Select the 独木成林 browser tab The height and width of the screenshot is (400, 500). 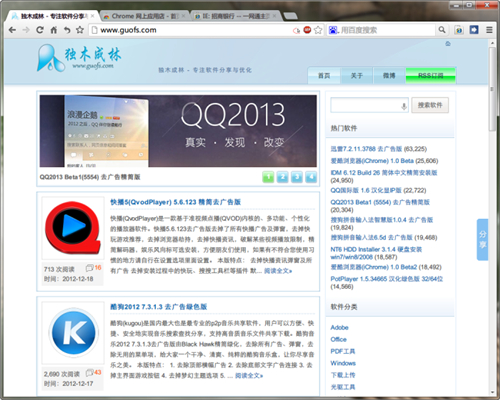(52, 16)
